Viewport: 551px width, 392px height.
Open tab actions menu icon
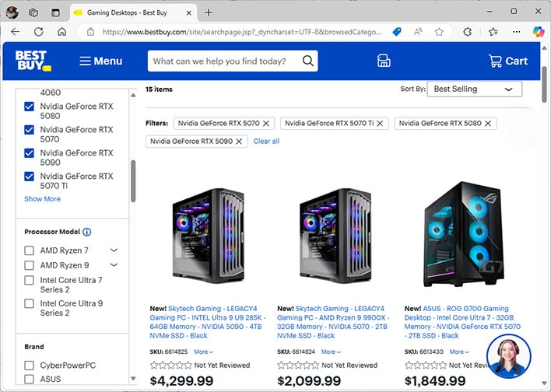pyautogui.click(x=55, y=12)
